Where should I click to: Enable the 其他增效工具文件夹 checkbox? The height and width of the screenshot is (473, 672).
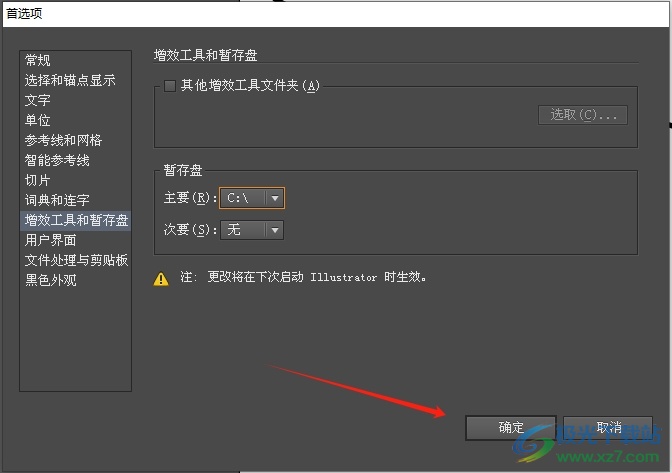pos(170,86)
